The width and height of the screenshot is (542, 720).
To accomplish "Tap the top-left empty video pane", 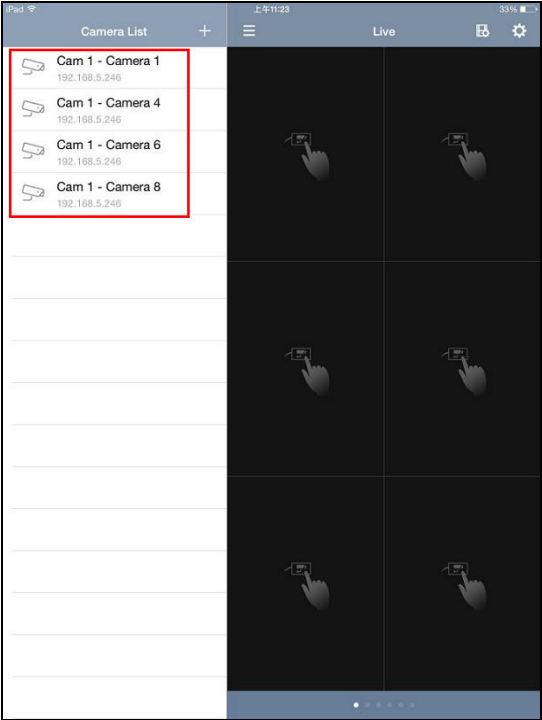I will point(305,154).
